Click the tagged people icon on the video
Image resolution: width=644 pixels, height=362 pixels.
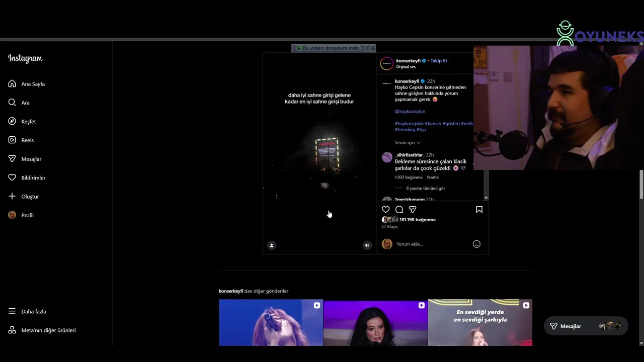click(272, 245)
